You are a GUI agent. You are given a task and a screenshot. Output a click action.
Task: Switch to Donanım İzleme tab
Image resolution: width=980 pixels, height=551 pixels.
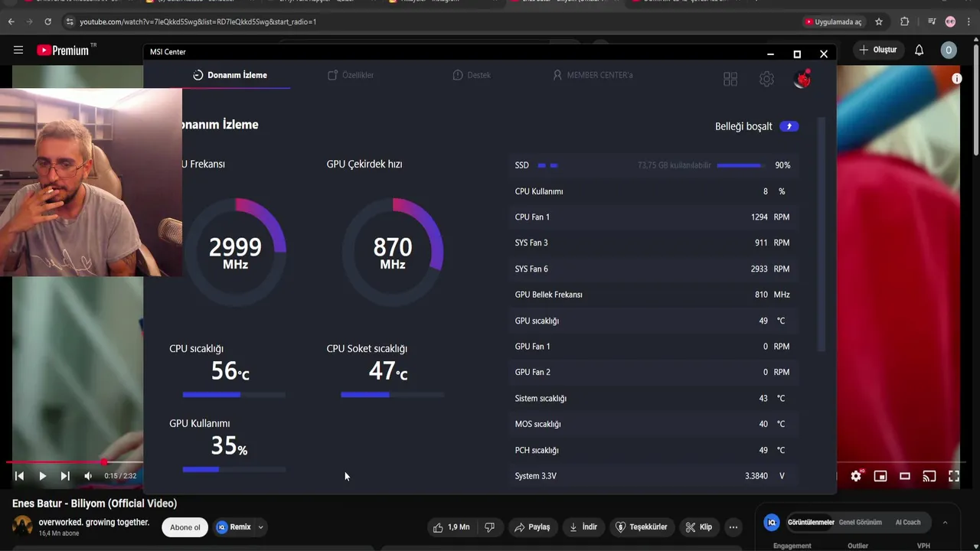[x=230, y=75]
